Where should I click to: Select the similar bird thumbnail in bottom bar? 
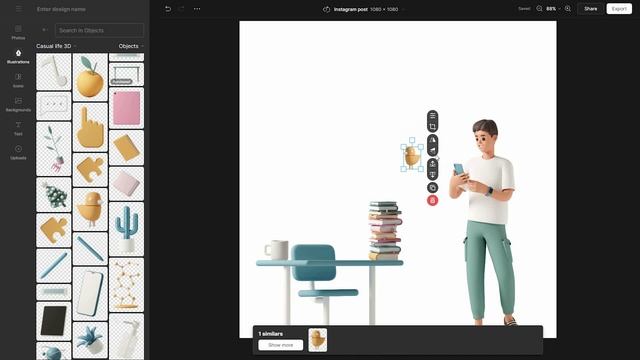click(318, 340)
